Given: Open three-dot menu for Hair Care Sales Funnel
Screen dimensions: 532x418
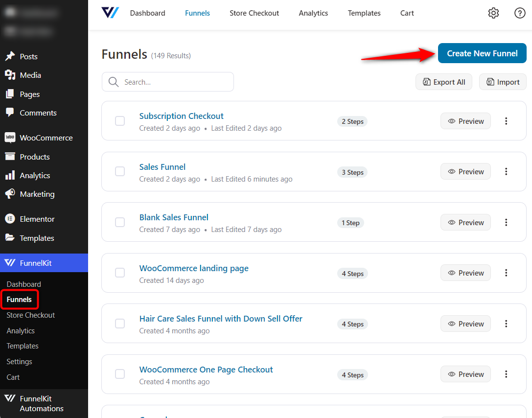Looking at the screenshot, I should pos(506,324).
